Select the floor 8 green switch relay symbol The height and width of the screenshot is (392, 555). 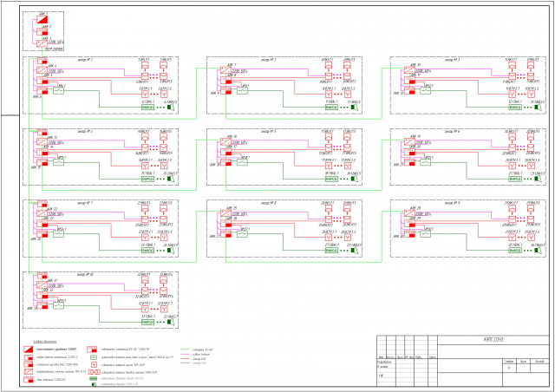(242, 233)
